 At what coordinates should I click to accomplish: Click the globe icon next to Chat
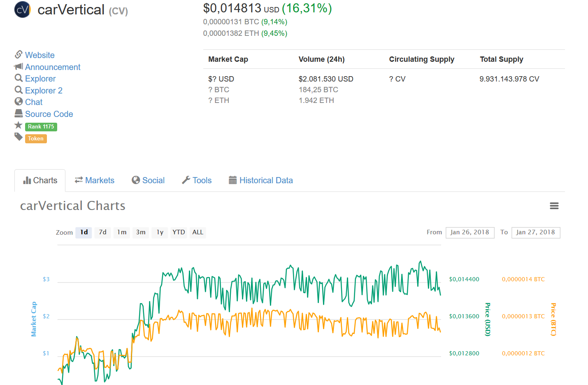click(x=19, y=101)
